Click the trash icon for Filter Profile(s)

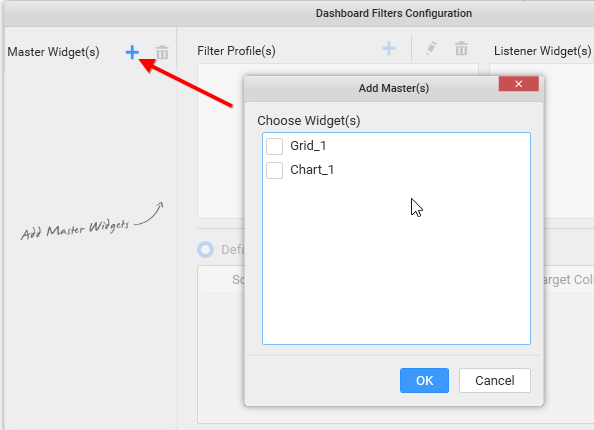pos(461,48)
